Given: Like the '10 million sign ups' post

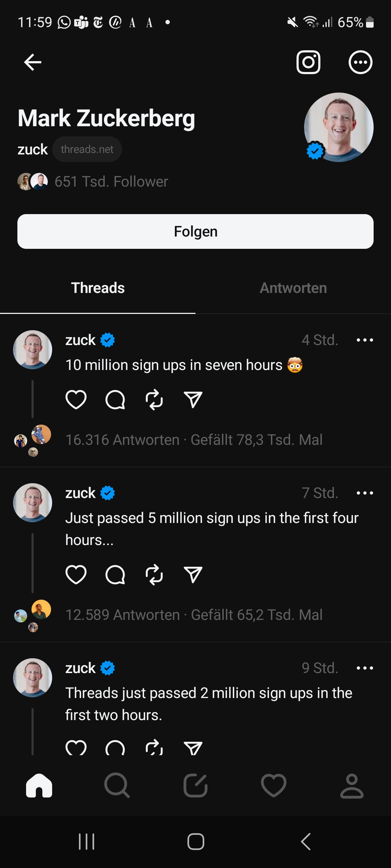Looking at the screenshot, I should point(76,400).
